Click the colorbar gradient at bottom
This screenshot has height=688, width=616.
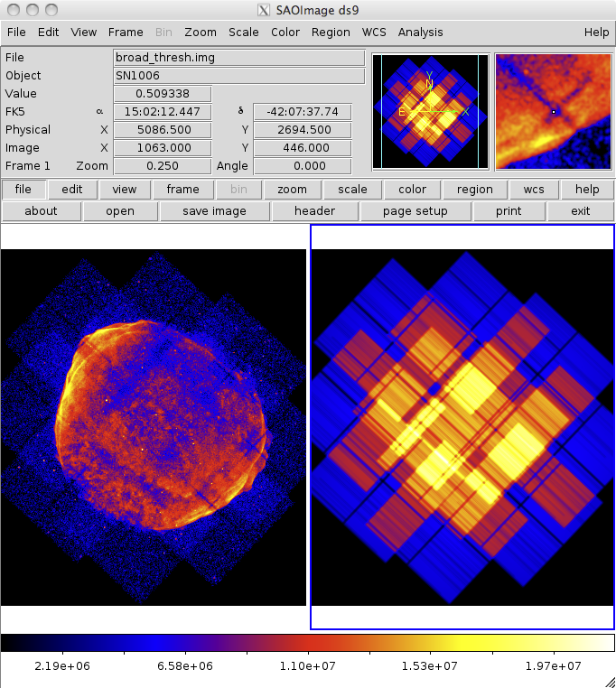click(307, 643)
